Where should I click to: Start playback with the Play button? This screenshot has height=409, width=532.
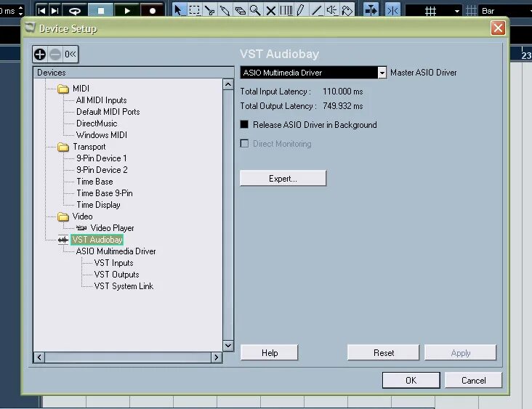coord(127,10)
